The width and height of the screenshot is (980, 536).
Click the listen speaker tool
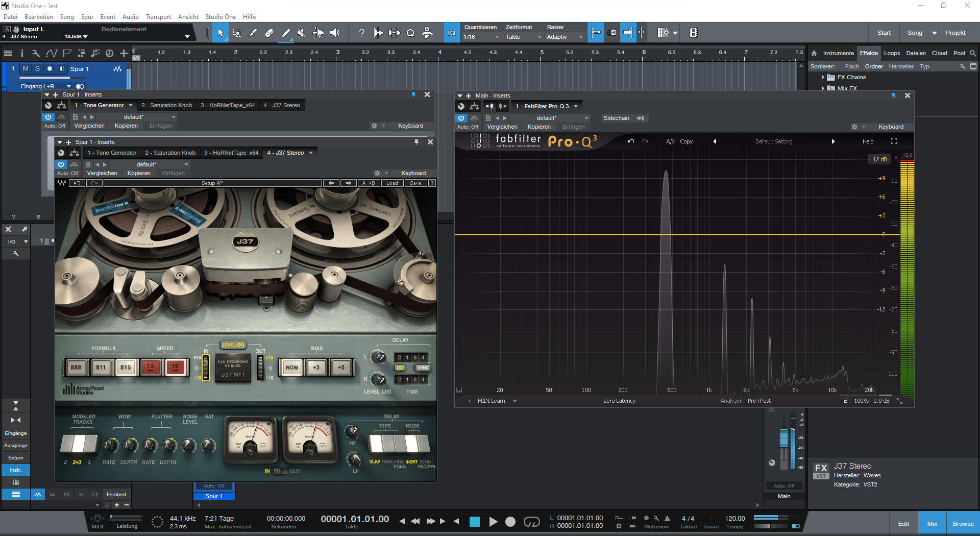335,33
